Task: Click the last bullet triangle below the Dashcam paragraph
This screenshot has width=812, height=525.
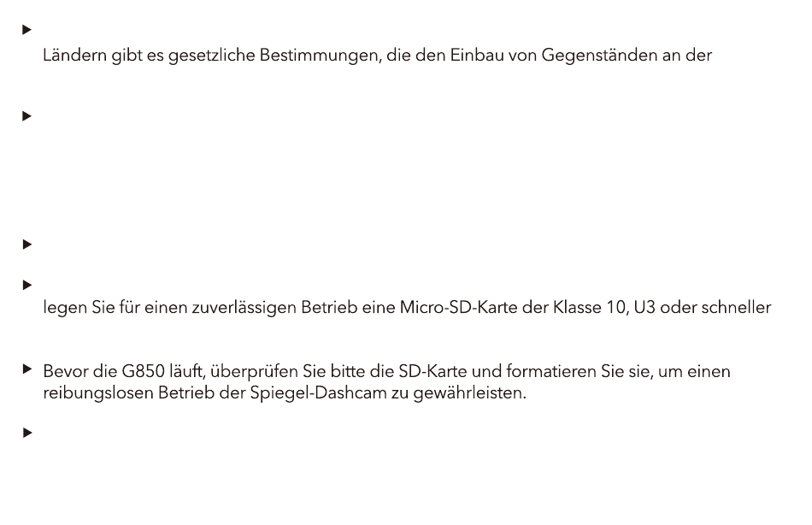Action: tap(27, 433)
